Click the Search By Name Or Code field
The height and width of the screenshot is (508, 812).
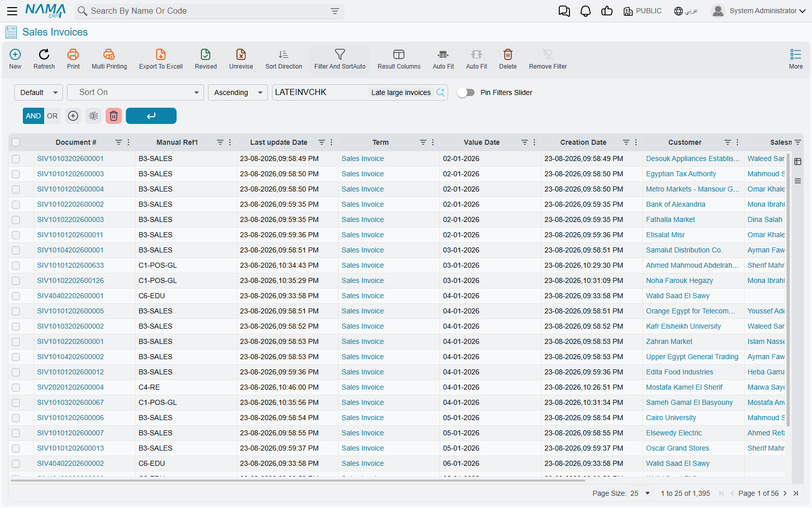point(208,11)
